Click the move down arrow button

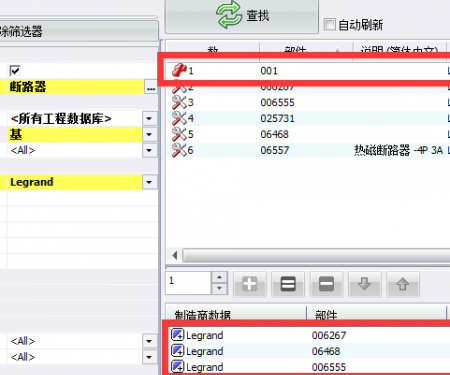point(364,284)
